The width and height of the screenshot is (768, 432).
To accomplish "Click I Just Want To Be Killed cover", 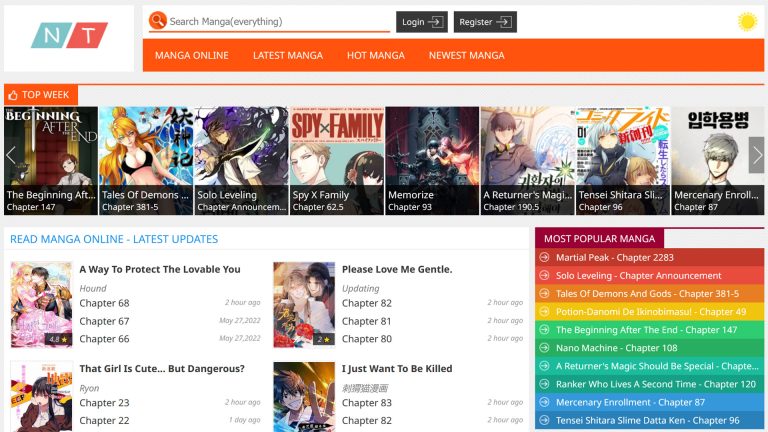I will pos(304,397).
